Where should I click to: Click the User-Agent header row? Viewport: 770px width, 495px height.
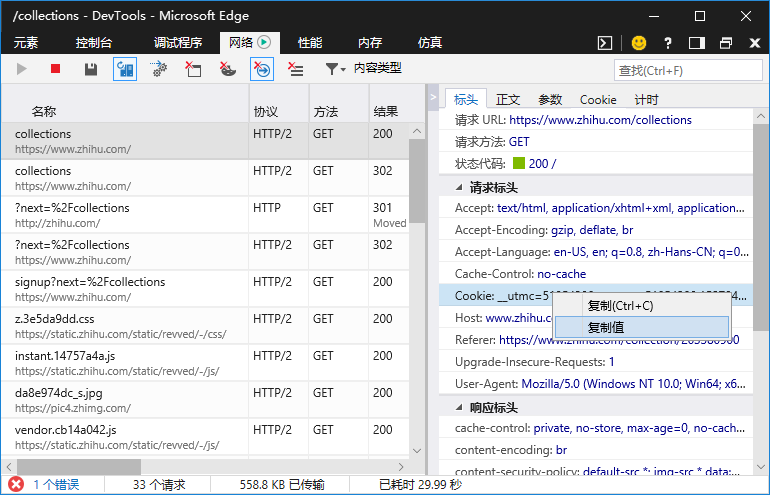596,384
